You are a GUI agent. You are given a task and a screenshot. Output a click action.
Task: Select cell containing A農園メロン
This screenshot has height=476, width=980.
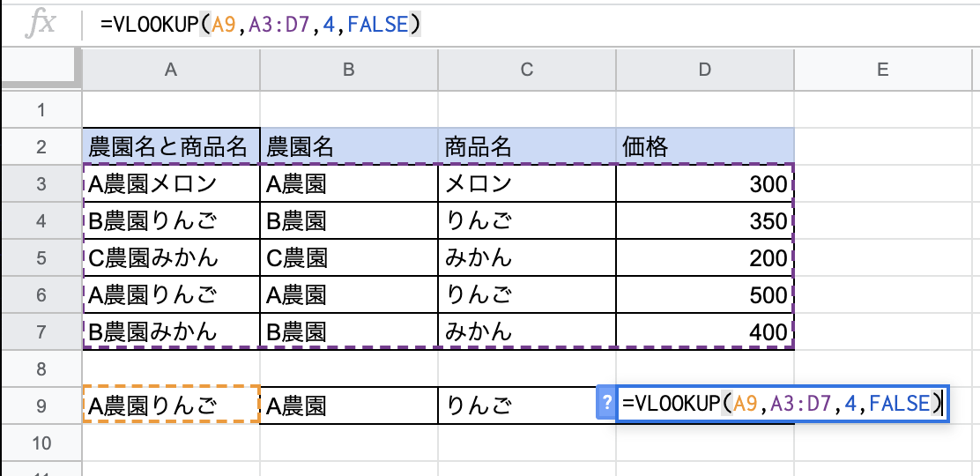tap(171, 183)
